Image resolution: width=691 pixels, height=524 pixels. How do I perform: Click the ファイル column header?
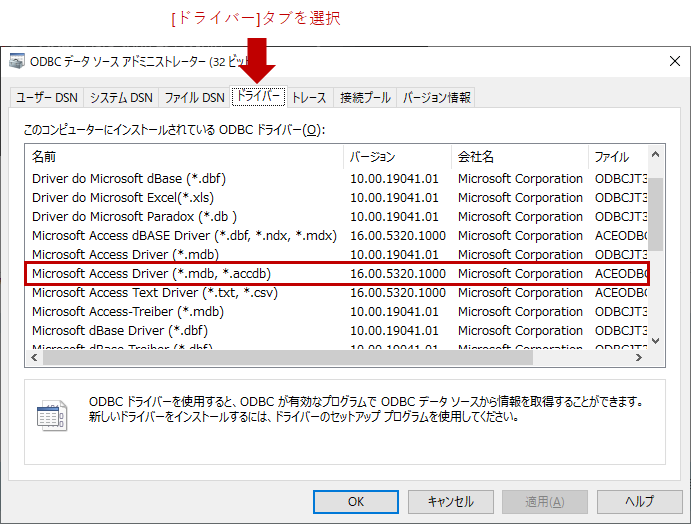click(x=618, y=157)
